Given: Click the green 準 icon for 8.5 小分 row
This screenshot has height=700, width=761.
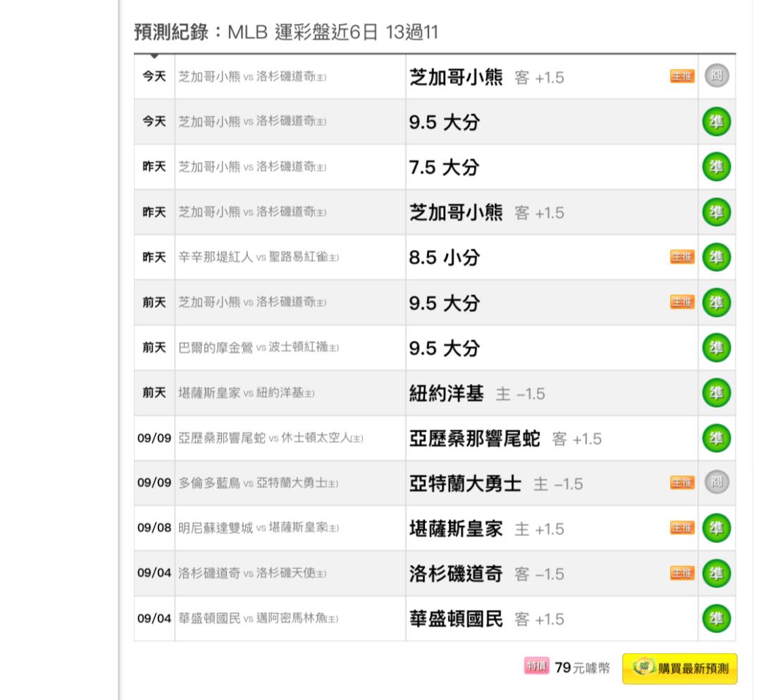Looking at the screenshot, I should click(717, 257).
